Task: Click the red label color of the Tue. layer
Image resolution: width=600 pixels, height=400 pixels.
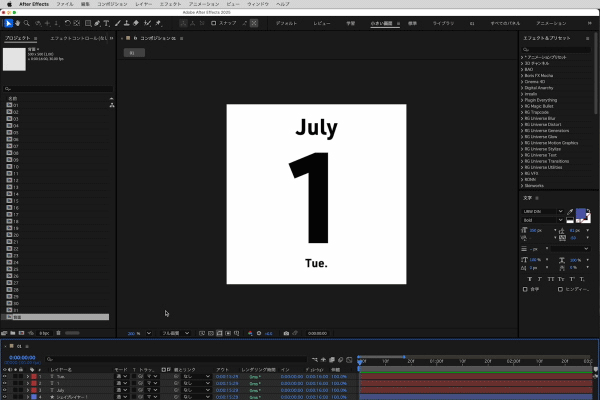Action: [34, 377]
